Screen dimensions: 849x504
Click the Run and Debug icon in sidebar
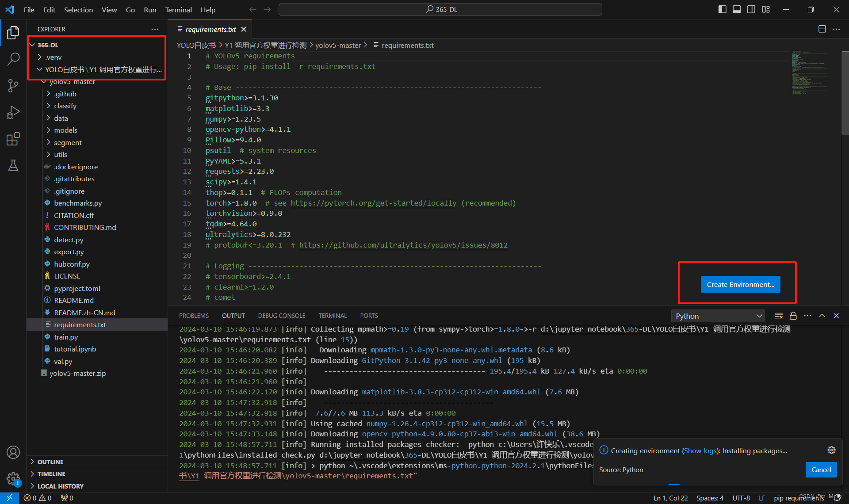coord(13,111)
